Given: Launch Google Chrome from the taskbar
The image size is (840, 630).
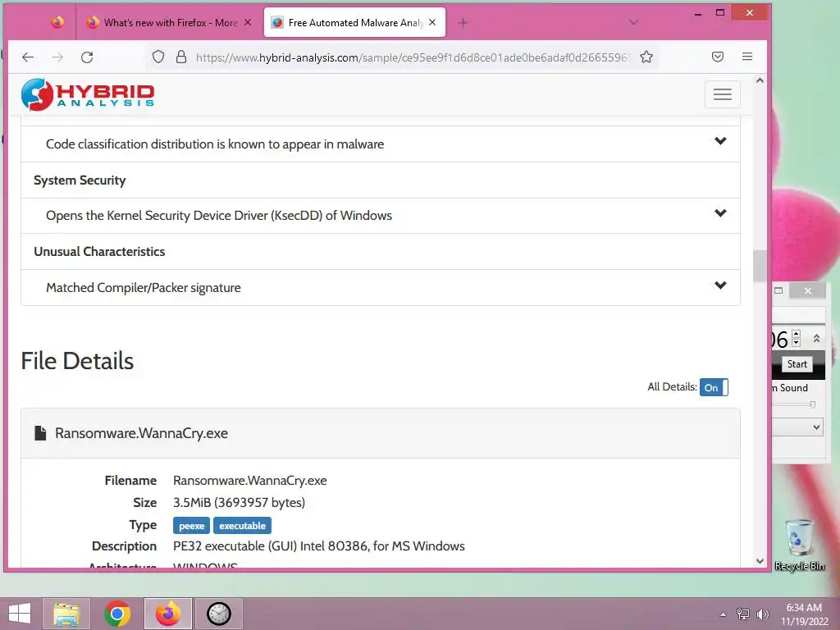Looking at the screenshot, I should click(117, 614).
